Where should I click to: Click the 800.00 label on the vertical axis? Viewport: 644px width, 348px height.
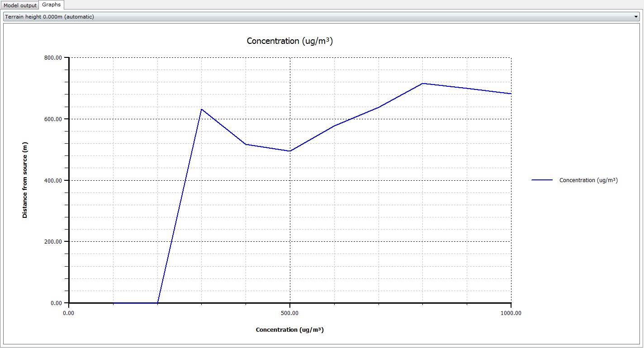[53, 58]
